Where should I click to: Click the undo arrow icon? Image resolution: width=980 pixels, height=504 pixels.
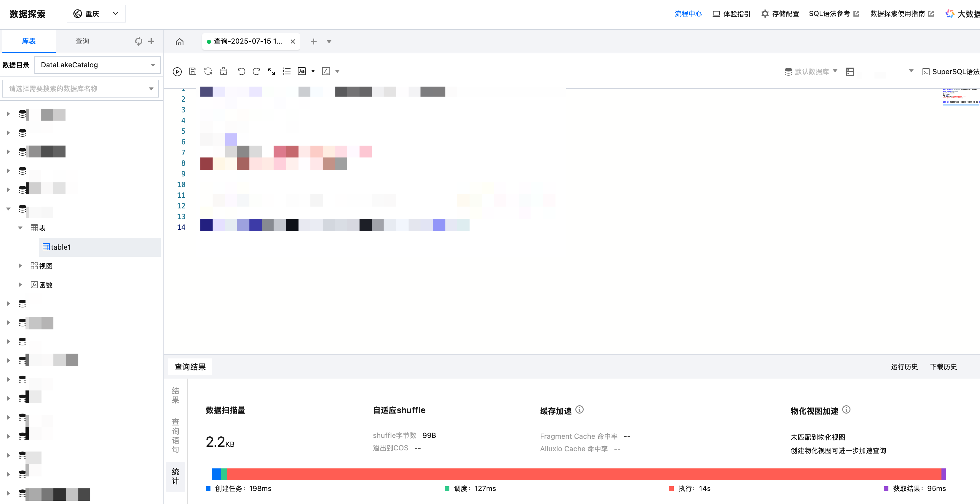click(x=241, y=71)
